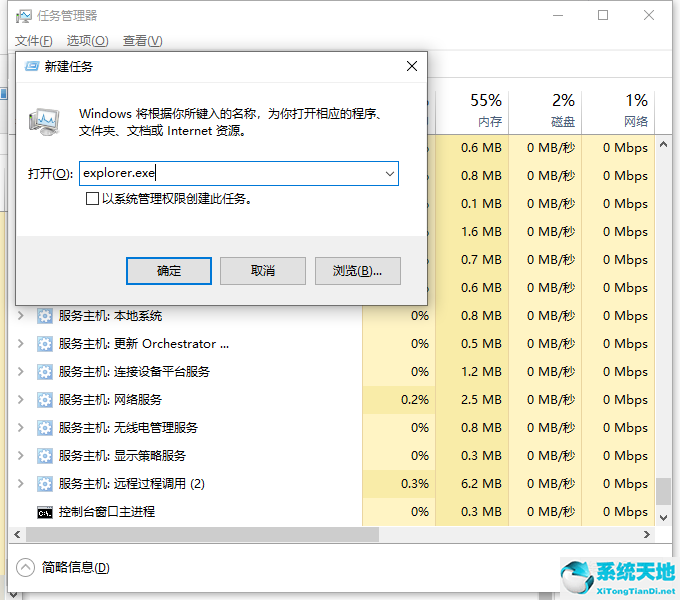
Task: Expand the 服务主机: 网络服务 row
Action: (x=20, y=400)
